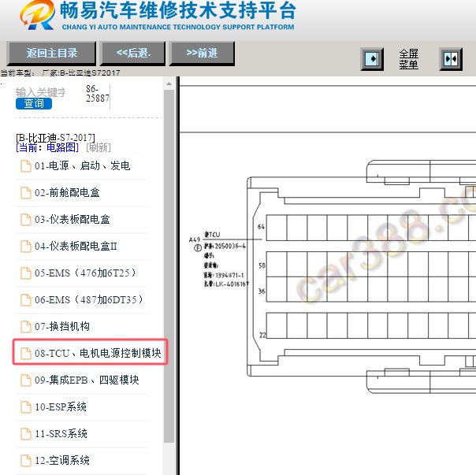This screenshot has height=475, width=476.
Task: Click the 2050036-4 sheath number text
Action: [230, 246]
